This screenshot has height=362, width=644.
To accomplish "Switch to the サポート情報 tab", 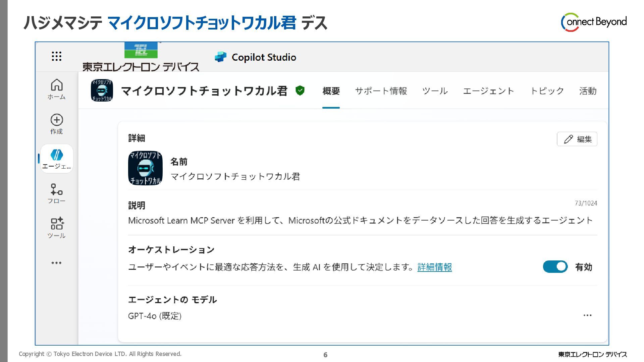I will point(381,91).
